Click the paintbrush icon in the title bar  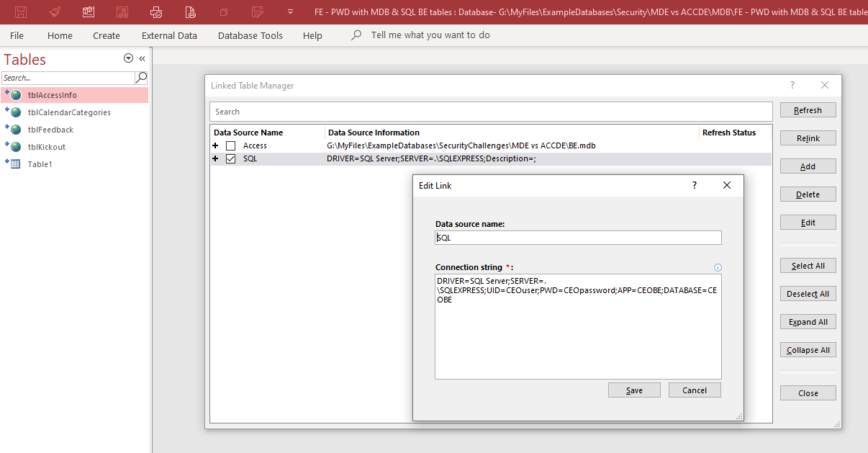(x=55, y=12)
